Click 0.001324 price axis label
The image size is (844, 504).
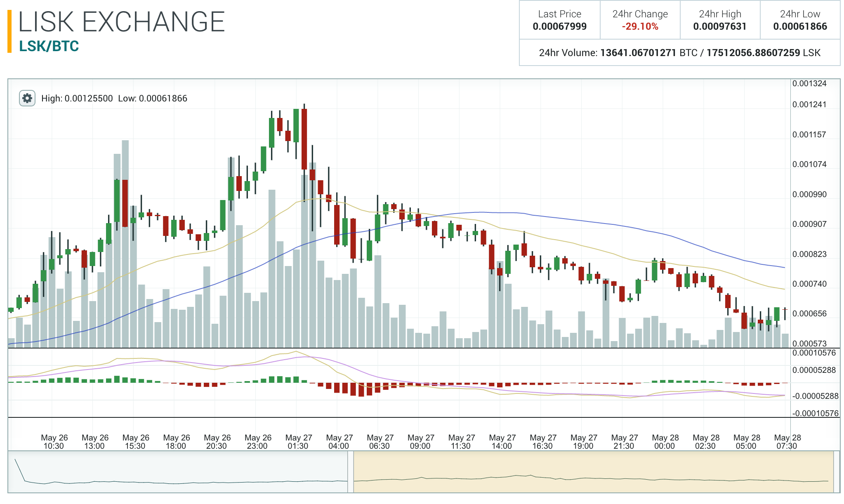(x=809, y=84)
